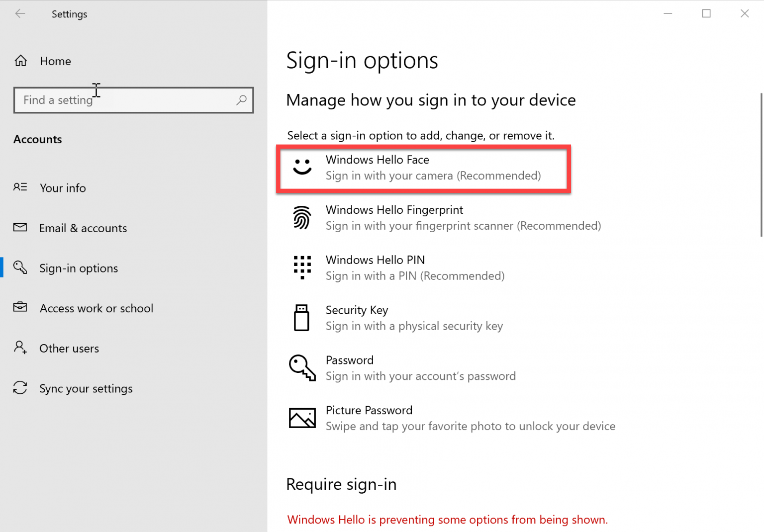Select the Windows Hello PIN keypad icon
The image size is (764, 532).
pyautogui.click(x=302, y=267)
